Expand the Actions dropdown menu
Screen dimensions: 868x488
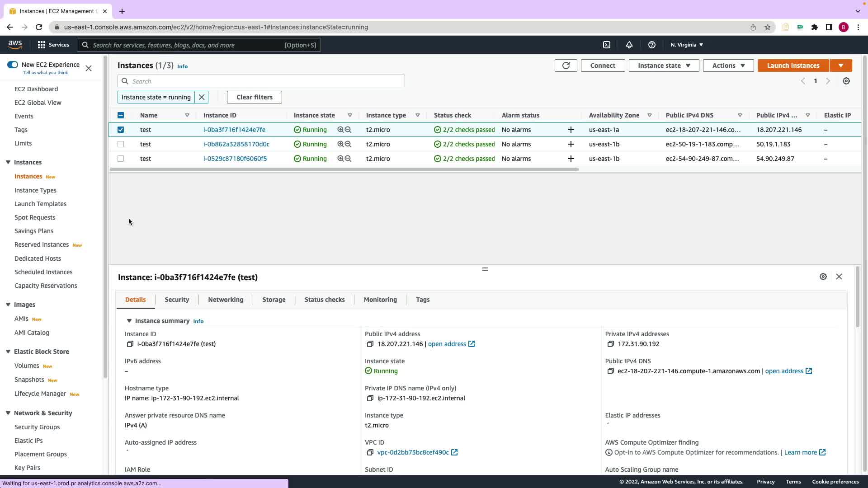728,66
